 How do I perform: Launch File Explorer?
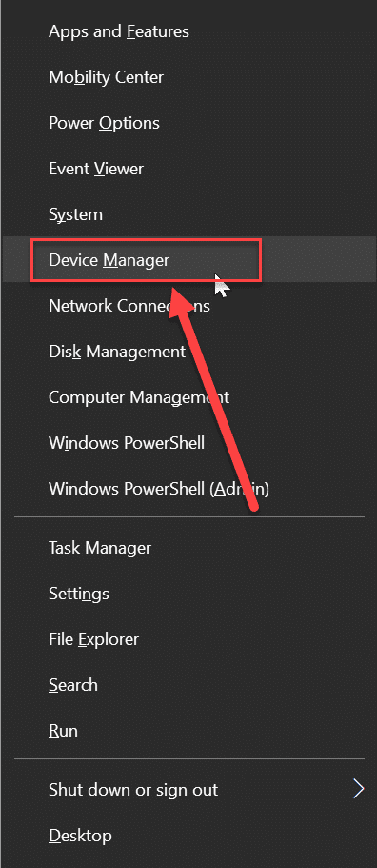[188, 639]
